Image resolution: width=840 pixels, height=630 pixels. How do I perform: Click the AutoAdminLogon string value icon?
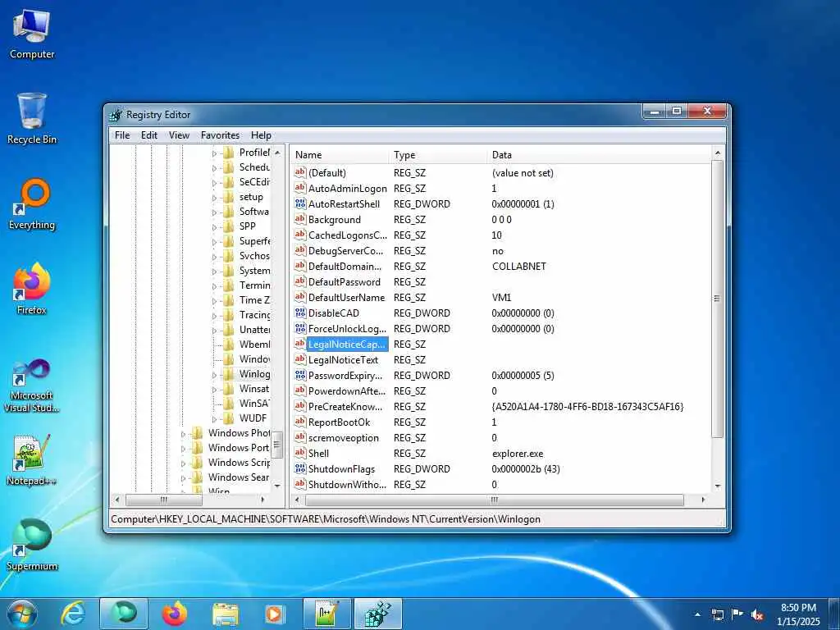pos(300,188)
